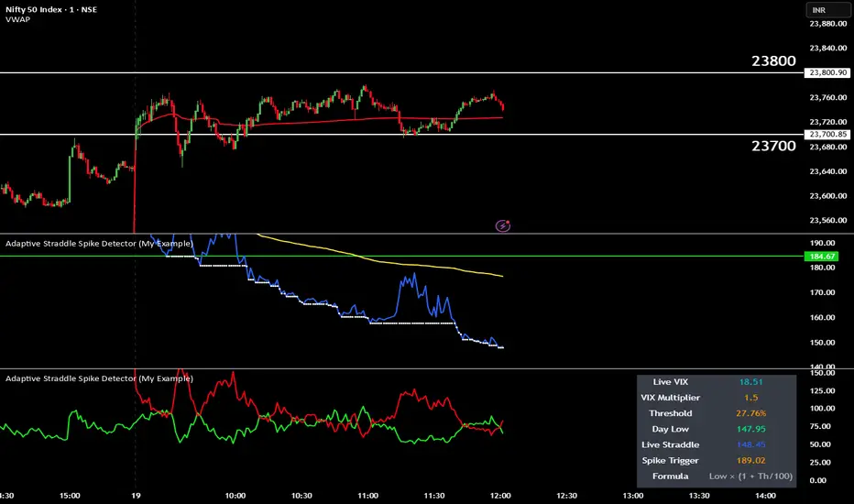The image size is (854, 504).
Task: Select the 23,800.90 price line label
Action: [827, 72]
